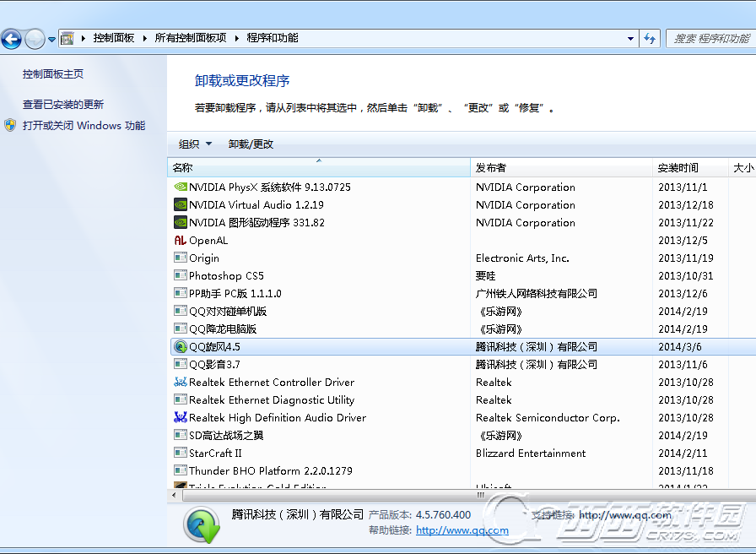Click the QQ降龙电脑版 icon

(x=181, y=329)
